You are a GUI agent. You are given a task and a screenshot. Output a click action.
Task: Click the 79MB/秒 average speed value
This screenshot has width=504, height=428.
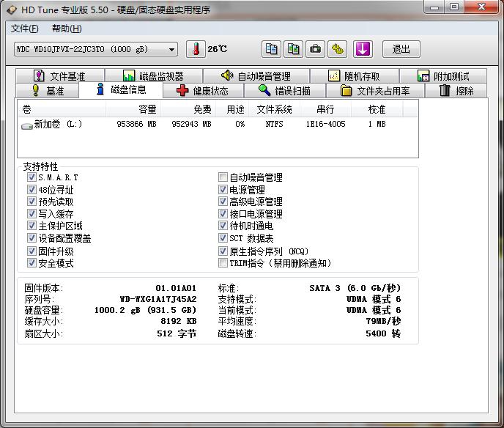pos(383,321)
